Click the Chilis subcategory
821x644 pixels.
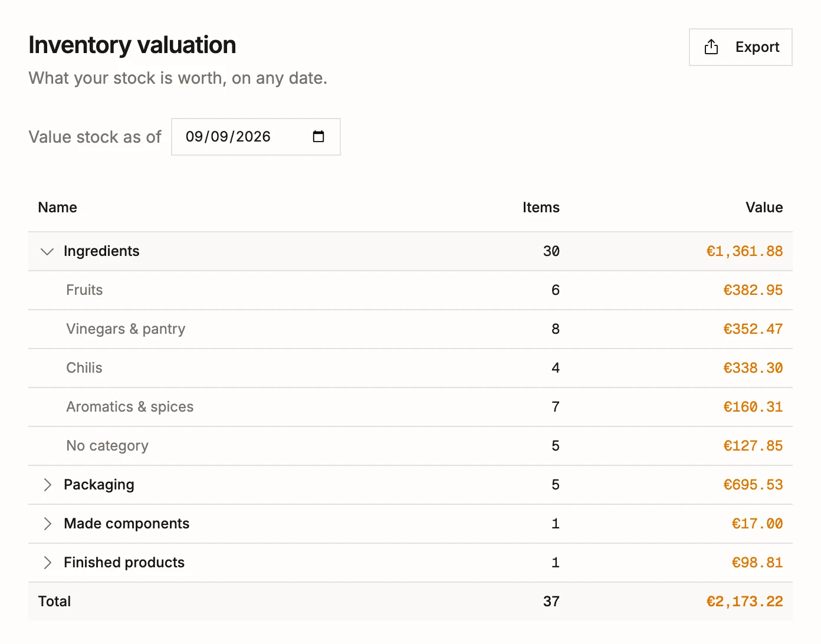click(x=84, y=368)
